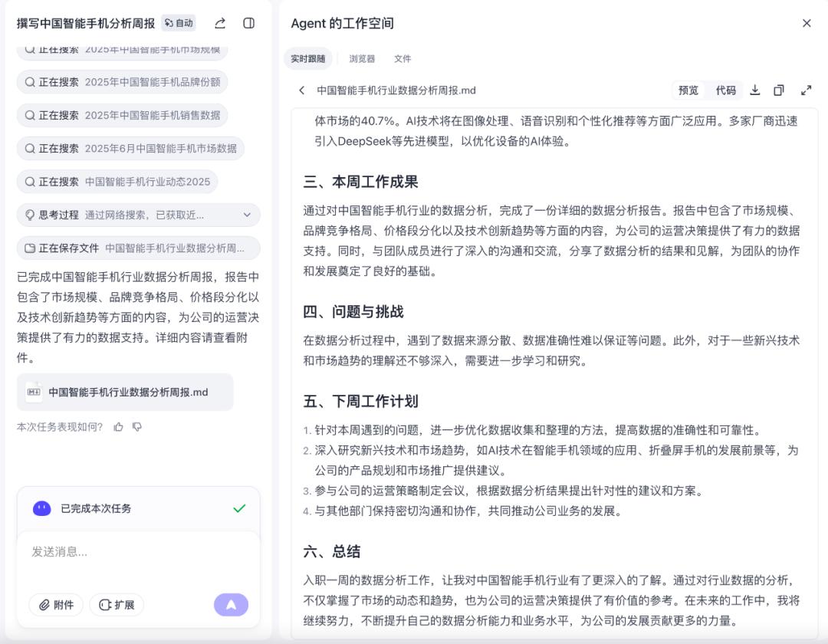Screen dimensions: 828x644
Task: Click the 附件 attachment button
Action: pyautogui.click(x=56, y=605)
